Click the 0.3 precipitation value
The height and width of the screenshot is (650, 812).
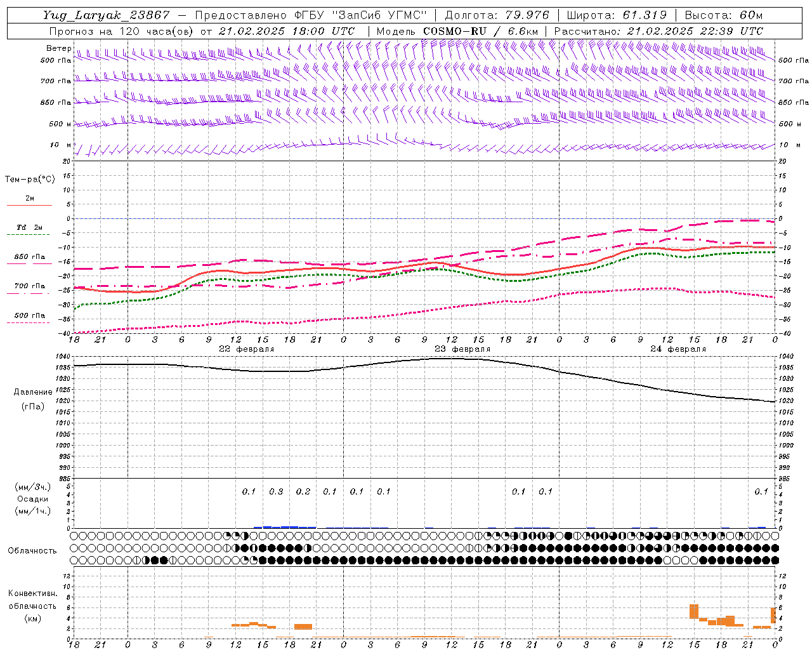pyautogui.click(x=276, y=491)
